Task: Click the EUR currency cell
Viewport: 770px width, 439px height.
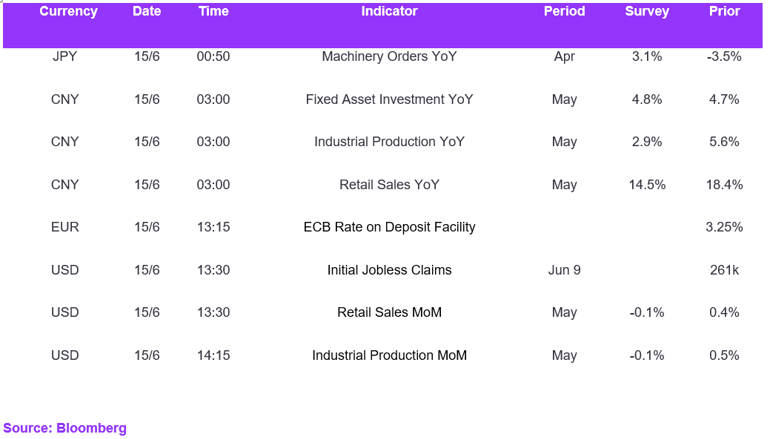Action: pyautogui.click(x=65, y=227)
